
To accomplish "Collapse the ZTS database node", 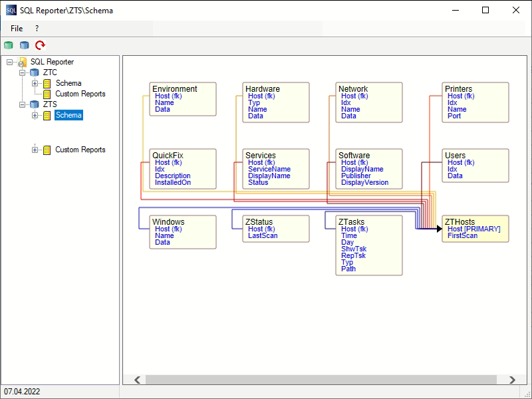I will pyautogui.click(x=22, y=104).
